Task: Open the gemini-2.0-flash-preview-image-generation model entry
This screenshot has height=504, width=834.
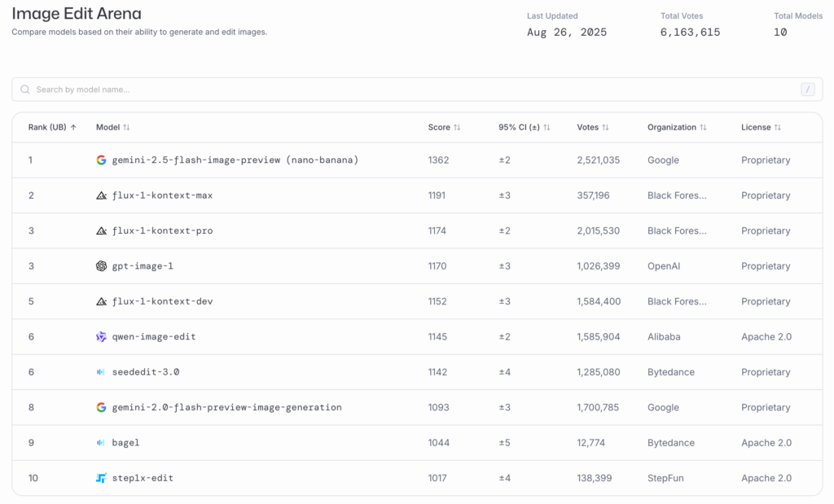Action: pos(226,407)
